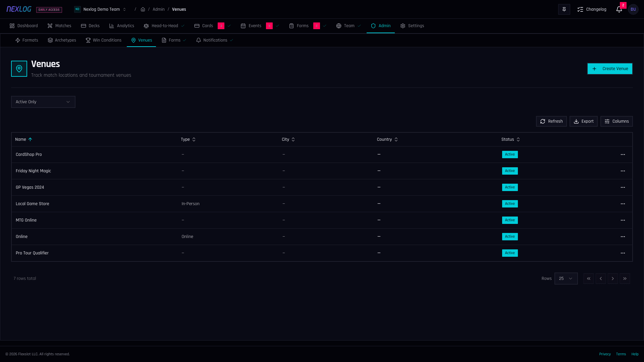Click the MTG Online venue name
This screenshot has height=362, width=644.
click(x=26, y=220)
